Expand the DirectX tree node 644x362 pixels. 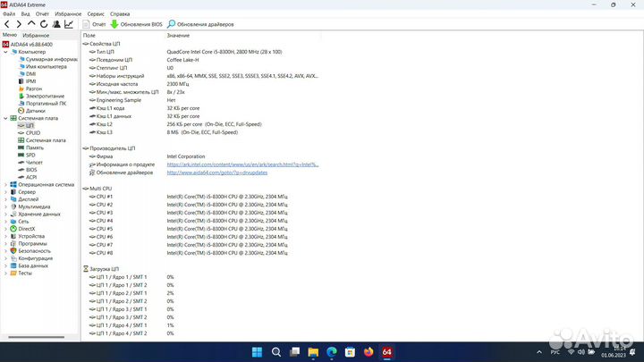coord(5,229)
